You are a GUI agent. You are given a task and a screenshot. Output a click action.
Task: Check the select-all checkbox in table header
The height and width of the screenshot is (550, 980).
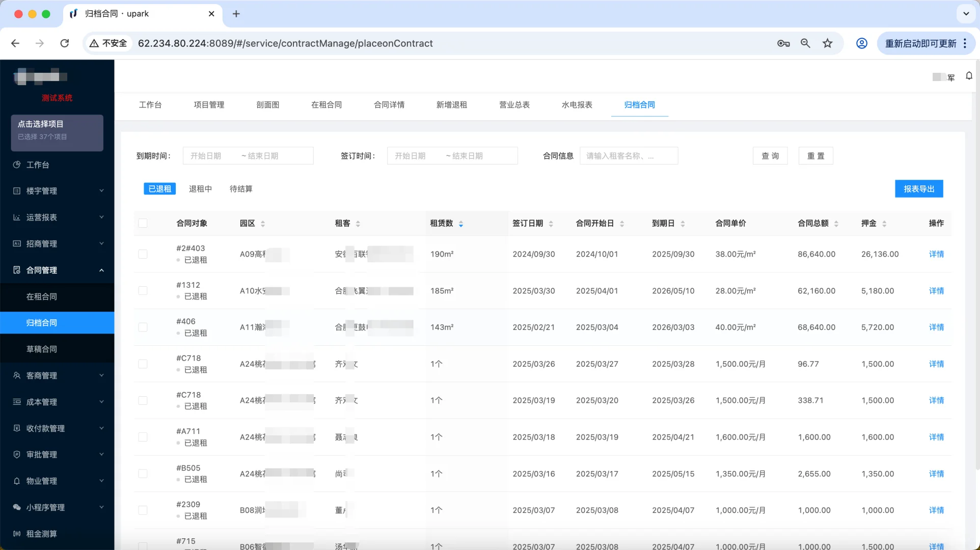coord(143,223)
